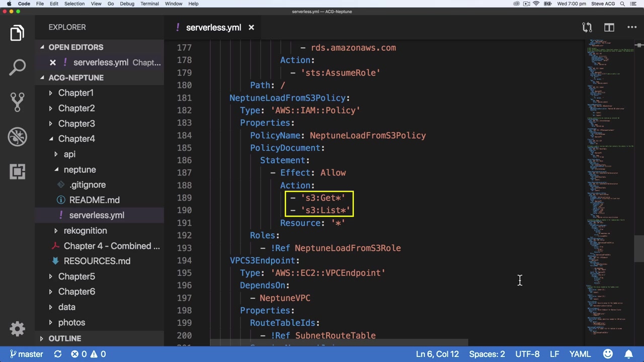Click the horizontal scrollbar at editor bottom
Screen dimensions: 644x362
point(339,343)
